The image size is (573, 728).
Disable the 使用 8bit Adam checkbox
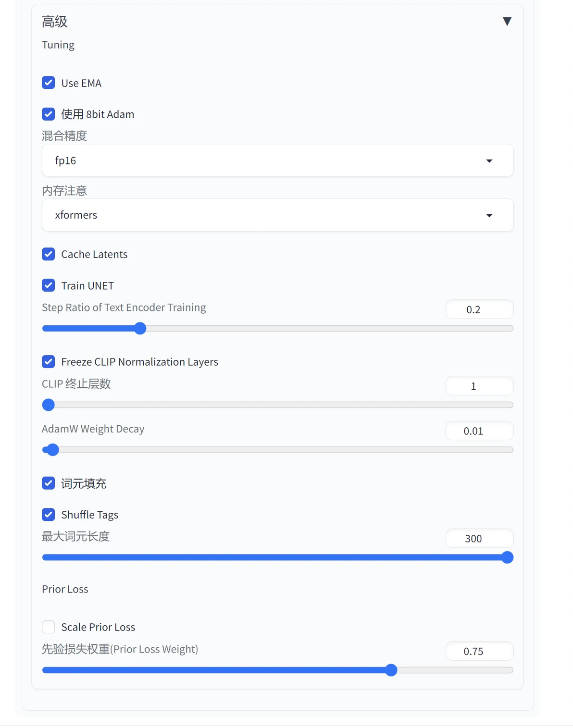click(x=49, y=114)
